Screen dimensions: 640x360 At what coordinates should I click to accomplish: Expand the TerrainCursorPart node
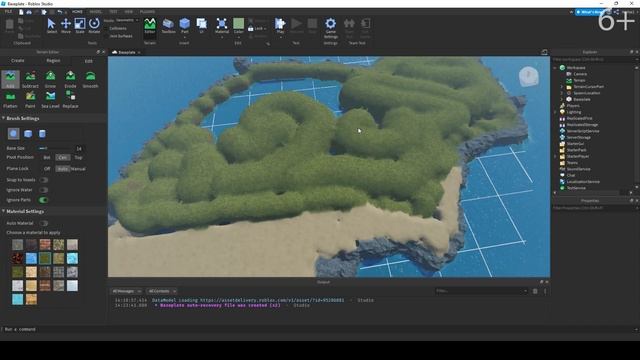tap(562, 87)
